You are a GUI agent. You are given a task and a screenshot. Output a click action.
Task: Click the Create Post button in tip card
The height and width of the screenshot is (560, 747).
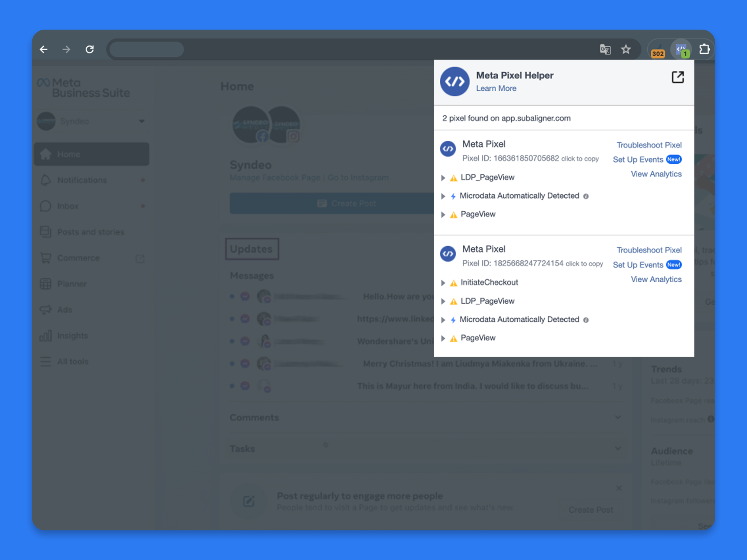(x=591, y=510)
